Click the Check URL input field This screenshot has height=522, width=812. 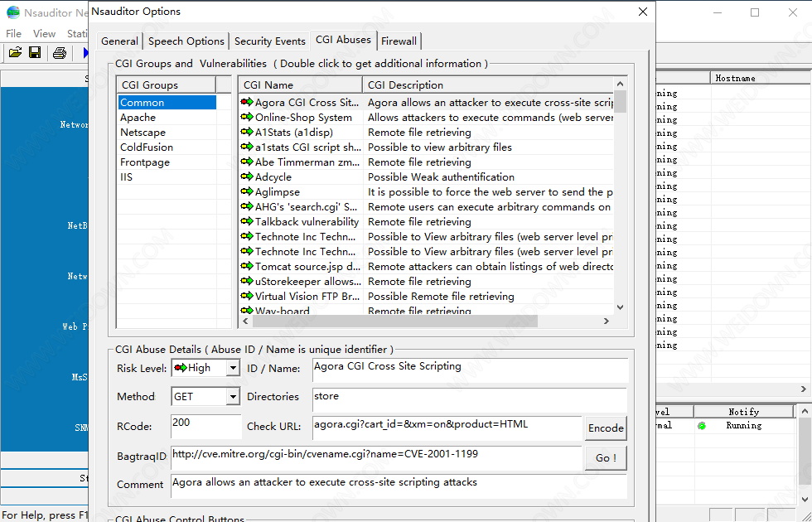[447, 428]
